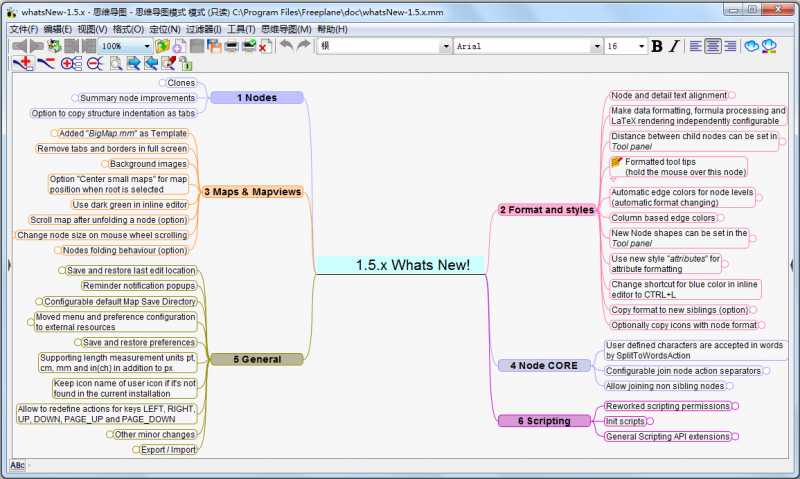
Task: Open the font size 16 dropdown
Action: tap(641, 46)
